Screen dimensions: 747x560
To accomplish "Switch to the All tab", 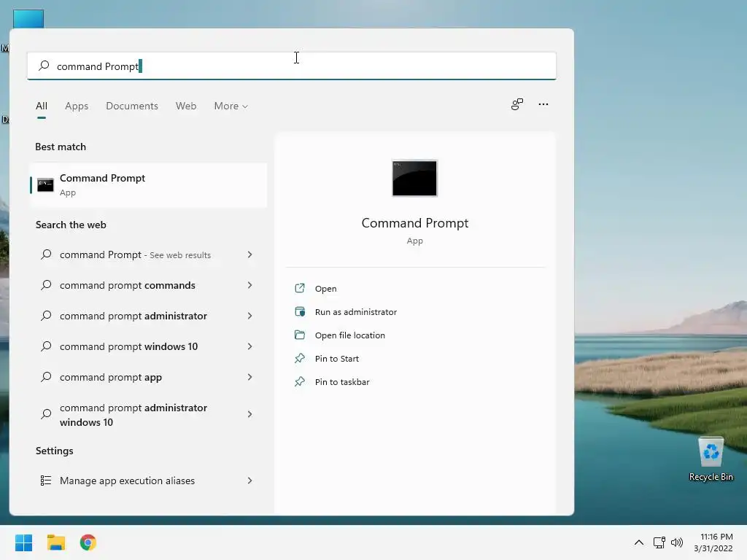I will point(42,106).
